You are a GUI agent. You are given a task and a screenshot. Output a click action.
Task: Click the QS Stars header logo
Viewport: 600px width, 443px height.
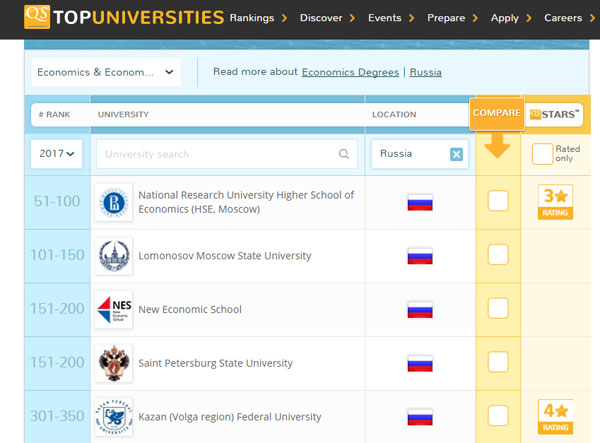coord(554,114)
